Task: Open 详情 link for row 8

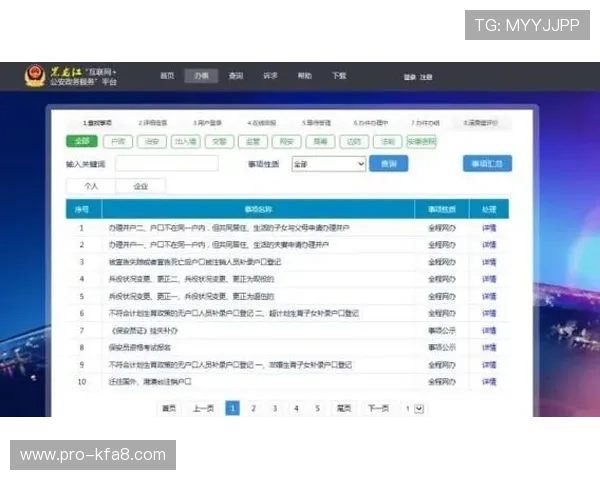Action: pos(489,348)
